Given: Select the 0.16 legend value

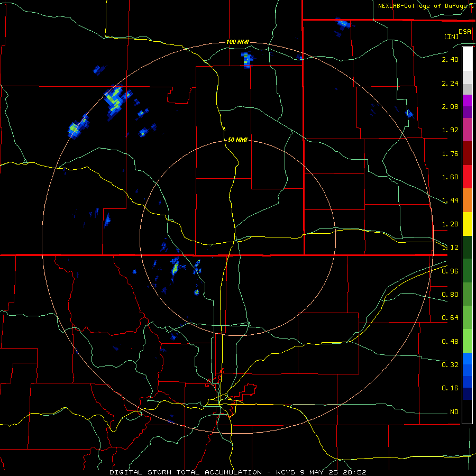Looking at the screenshot, I should [450, 388].
